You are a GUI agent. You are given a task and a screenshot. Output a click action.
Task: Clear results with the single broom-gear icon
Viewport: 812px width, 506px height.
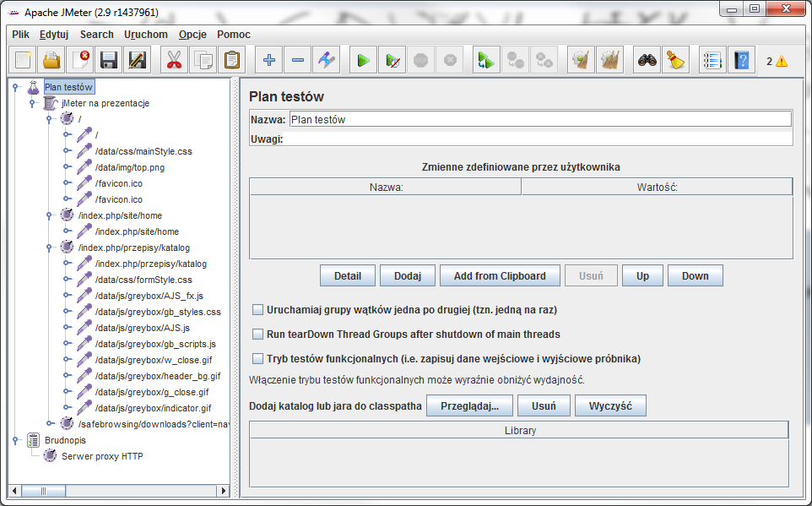click(581, 60)
